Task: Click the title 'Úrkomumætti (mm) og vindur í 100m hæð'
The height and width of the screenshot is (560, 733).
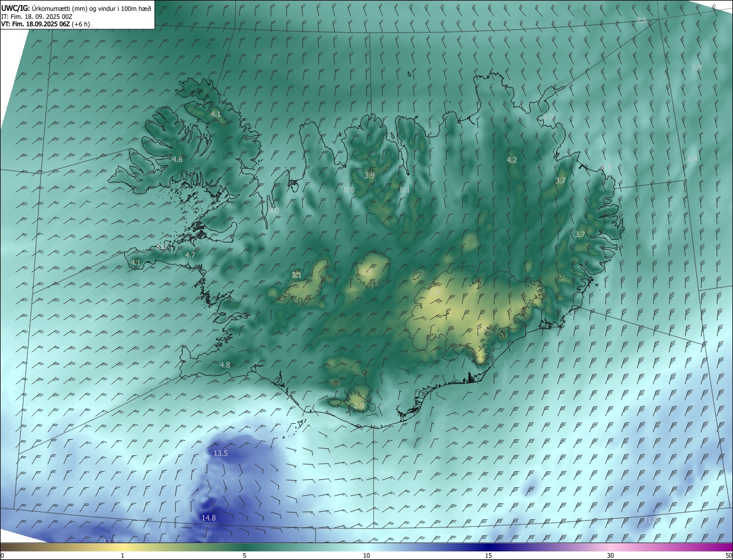Action: tap(90, 8)
